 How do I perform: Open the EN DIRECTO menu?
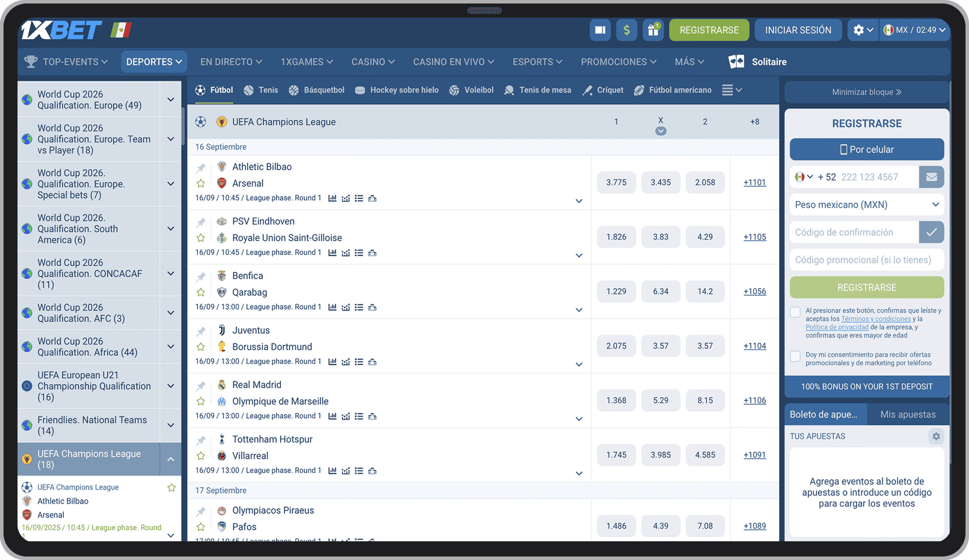[x=231, y=62]
